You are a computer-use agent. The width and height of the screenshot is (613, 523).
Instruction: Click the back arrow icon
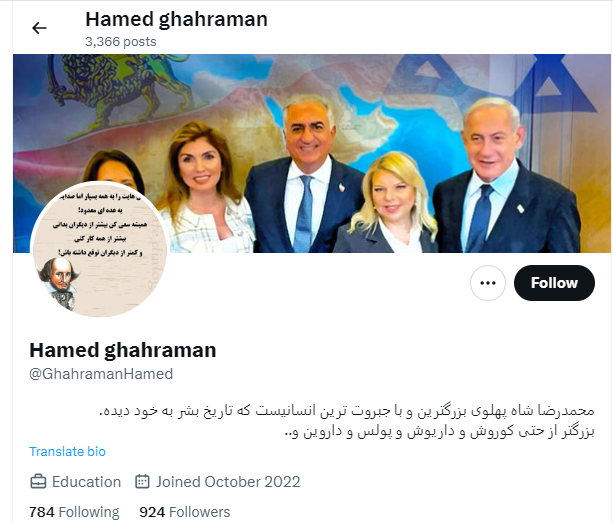[39, 28]
